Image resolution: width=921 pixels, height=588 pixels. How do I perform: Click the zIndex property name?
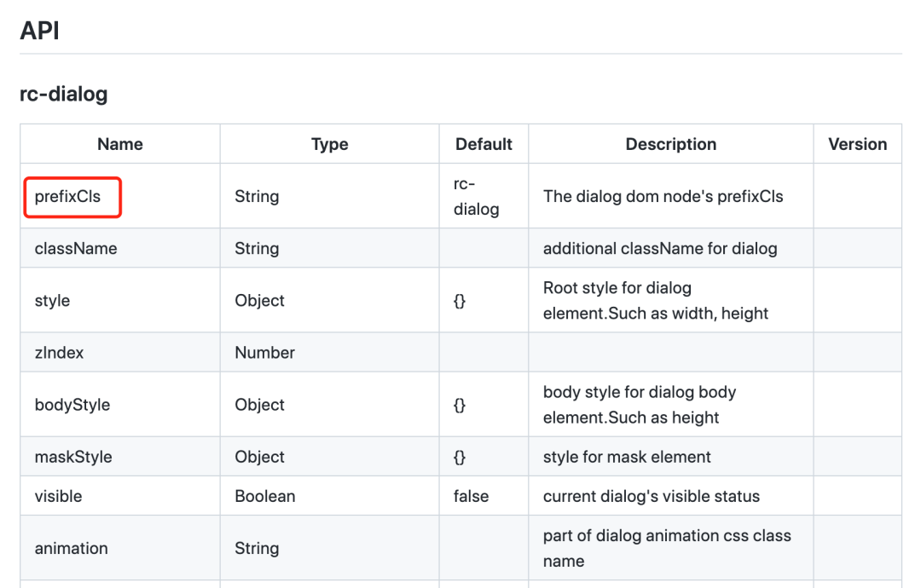pyautogui.click(x=59, y=353)
